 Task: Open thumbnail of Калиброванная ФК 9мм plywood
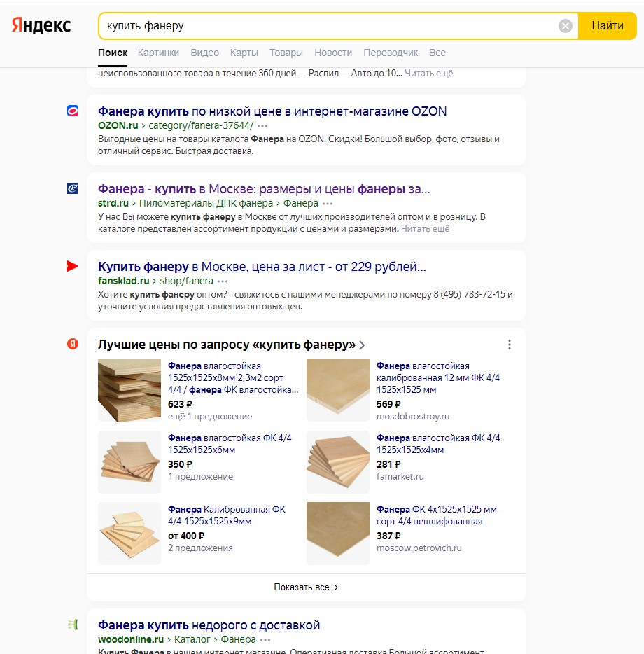pos(129,534)
